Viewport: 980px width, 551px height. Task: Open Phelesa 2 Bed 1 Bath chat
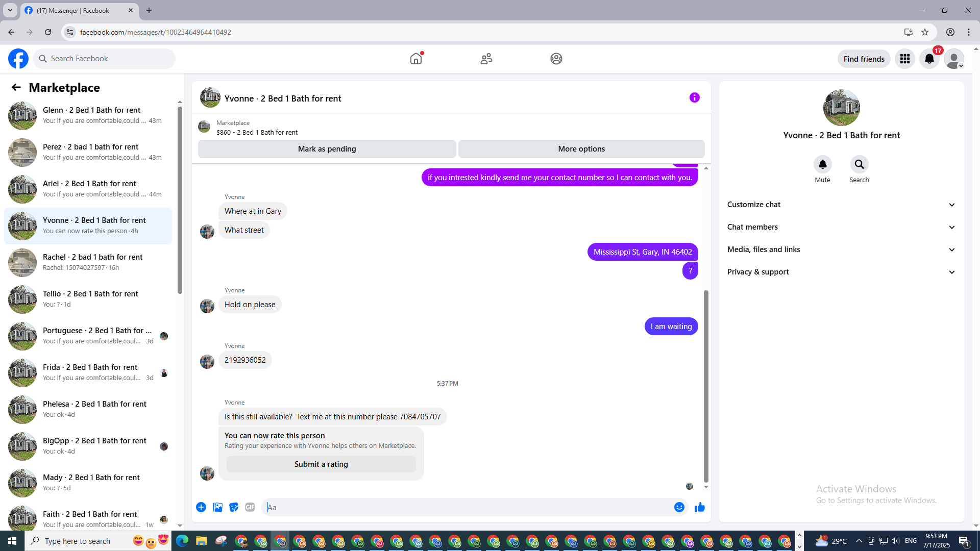[88, 409]
